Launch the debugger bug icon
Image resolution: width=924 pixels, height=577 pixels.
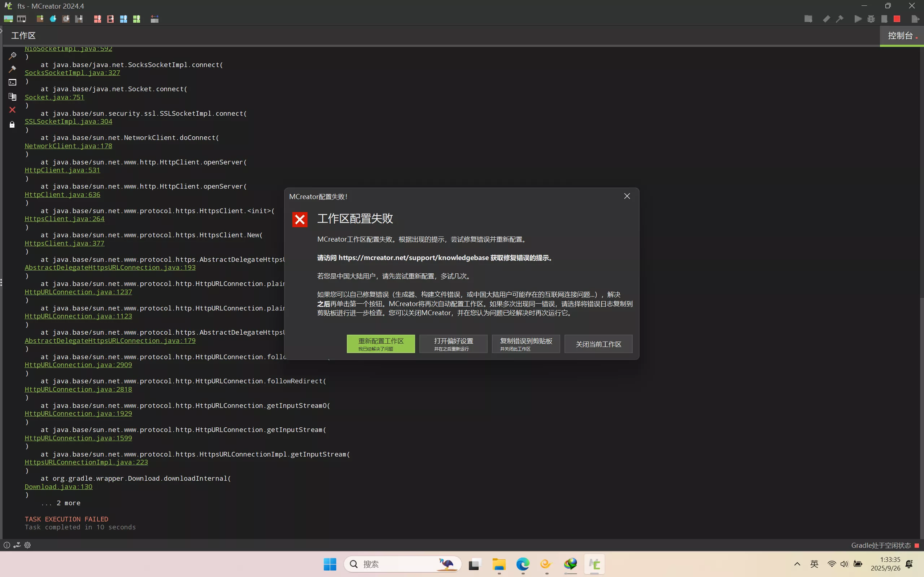point(871,19)
